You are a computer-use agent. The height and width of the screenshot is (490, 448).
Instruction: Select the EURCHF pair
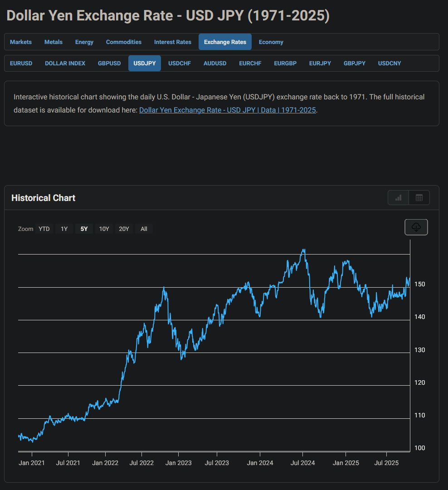(250, 64)
